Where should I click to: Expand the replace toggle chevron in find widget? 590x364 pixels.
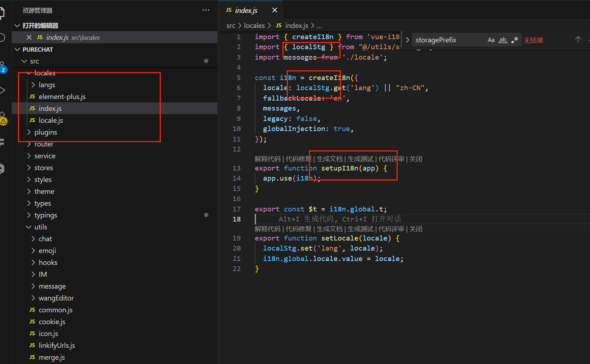407,40
